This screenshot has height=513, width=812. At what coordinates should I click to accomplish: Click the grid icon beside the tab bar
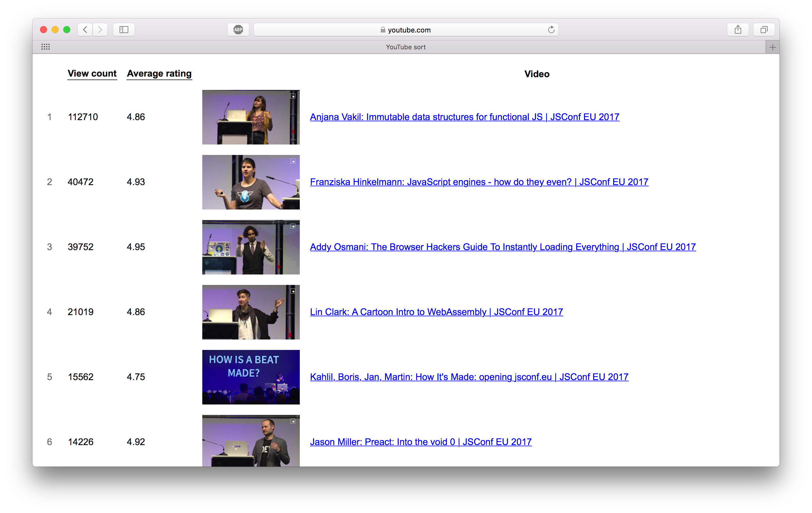click(x=46, y=46)
